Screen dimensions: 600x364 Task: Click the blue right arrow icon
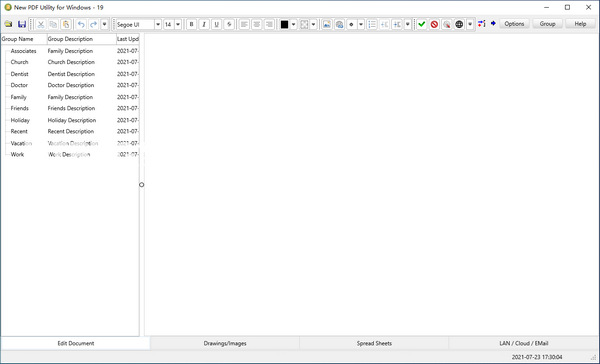(x=493, y=24)
